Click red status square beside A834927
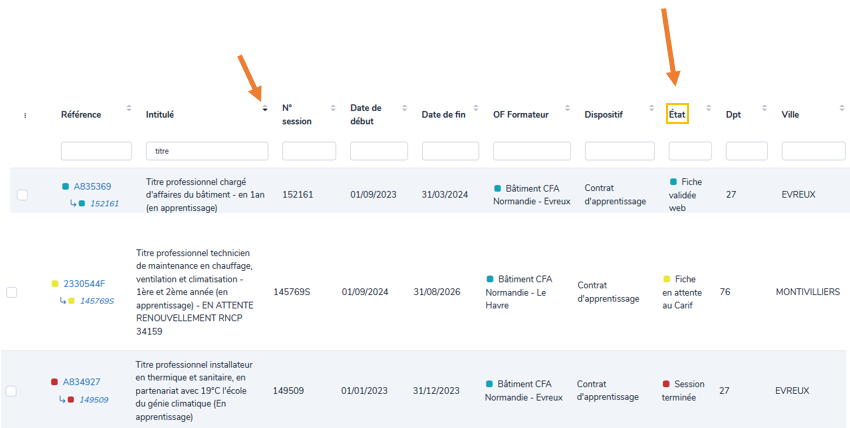Screen dimensions: 850x428 pyautogui.click(x=55, y=382)
